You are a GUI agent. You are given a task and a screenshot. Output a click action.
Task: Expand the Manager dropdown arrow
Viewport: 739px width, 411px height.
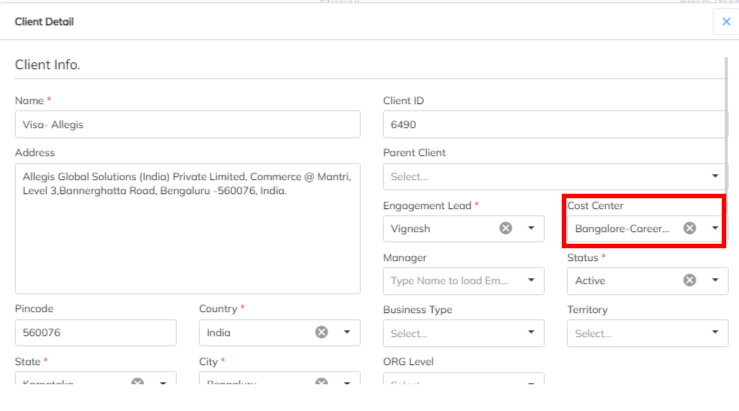pos(531,281)
